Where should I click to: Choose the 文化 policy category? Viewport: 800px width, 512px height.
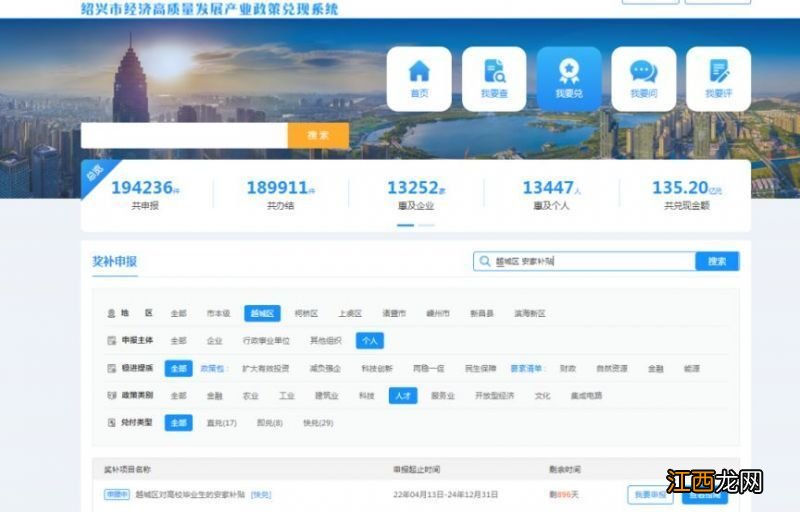542,396
